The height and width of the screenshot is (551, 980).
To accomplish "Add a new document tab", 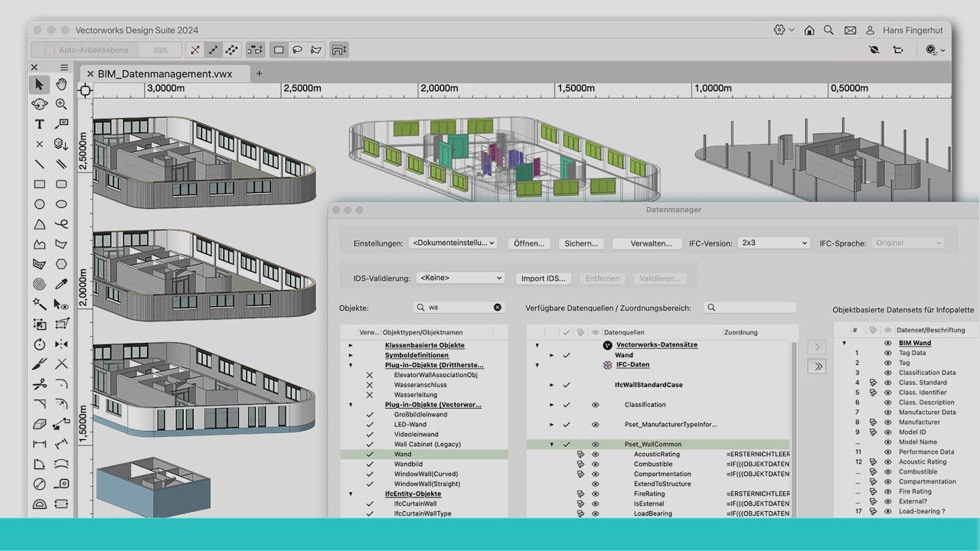I will 259,73.
